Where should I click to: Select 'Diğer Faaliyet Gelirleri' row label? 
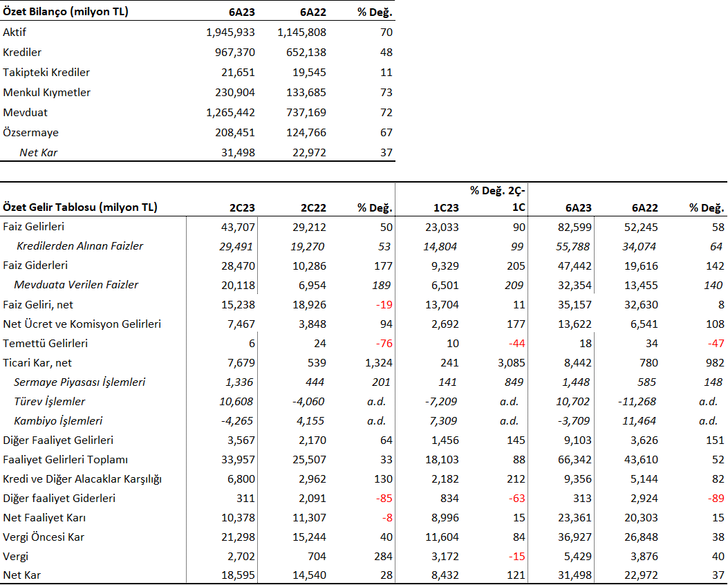tap(58, 440)
